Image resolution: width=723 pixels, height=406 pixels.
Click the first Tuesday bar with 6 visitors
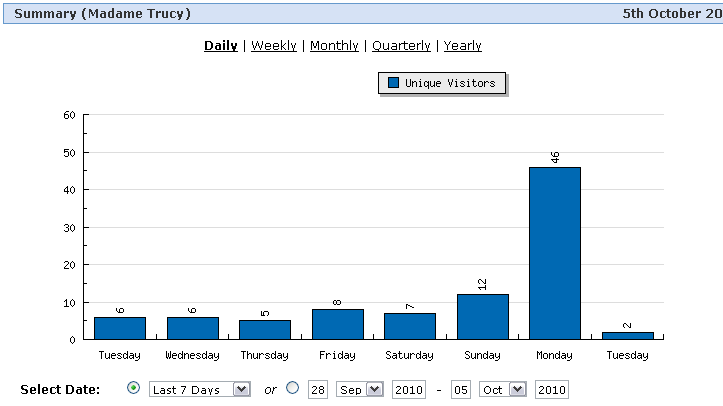coord(120,328)
